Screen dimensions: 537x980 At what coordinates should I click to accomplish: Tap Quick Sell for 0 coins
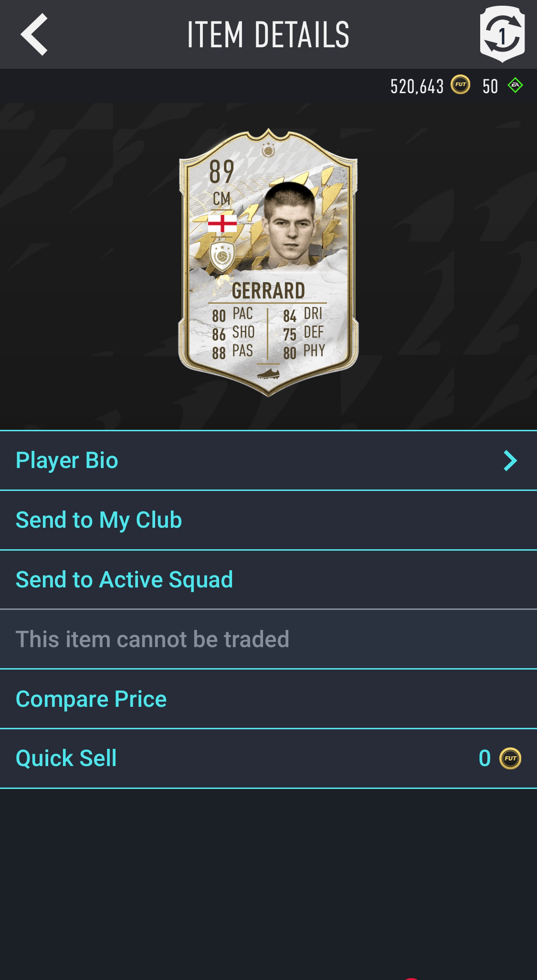(268, 758)
